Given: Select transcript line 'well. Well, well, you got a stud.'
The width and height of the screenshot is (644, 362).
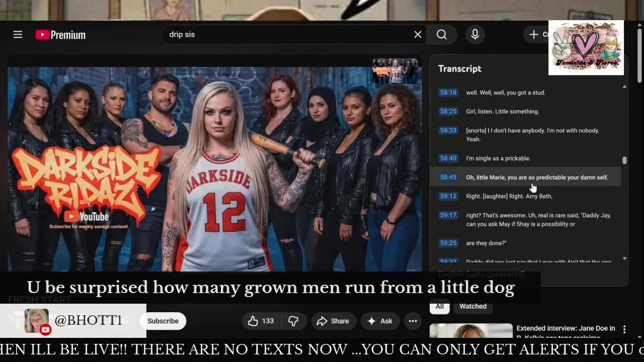Looking at the screenshot, I should [506, 93].
